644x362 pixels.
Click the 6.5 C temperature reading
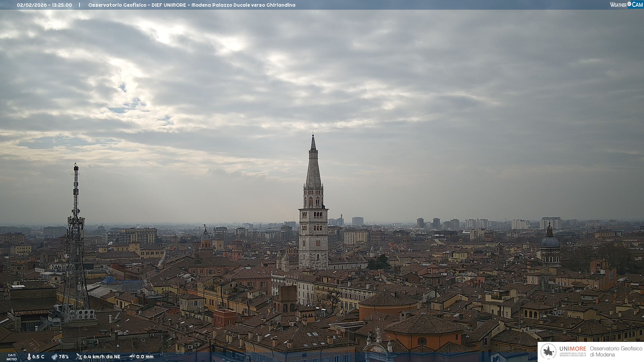pyautogui.click(x=38, y=357)
